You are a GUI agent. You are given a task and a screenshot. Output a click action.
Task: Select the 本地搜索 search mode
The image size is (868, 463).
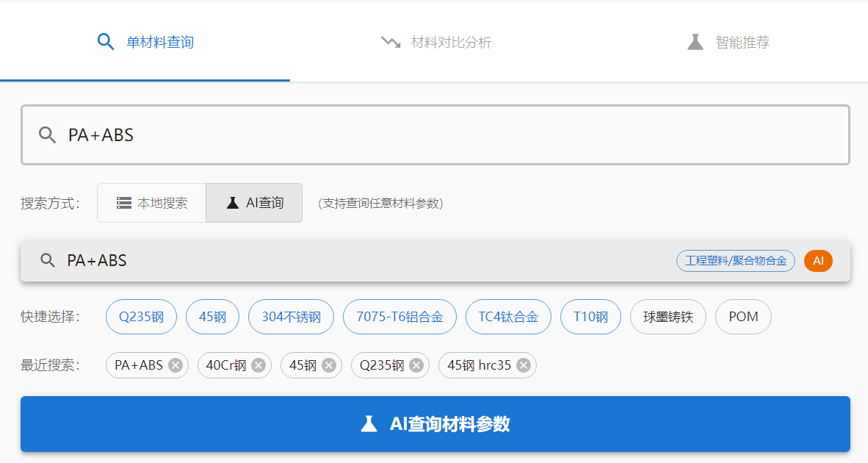coord(152,203)
